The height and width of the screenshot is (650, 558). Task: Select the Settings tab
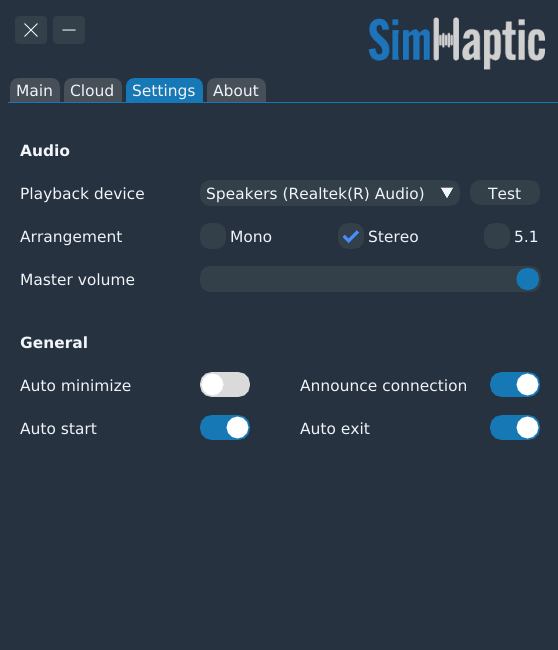pyautogui.click(x=164, y=90)
